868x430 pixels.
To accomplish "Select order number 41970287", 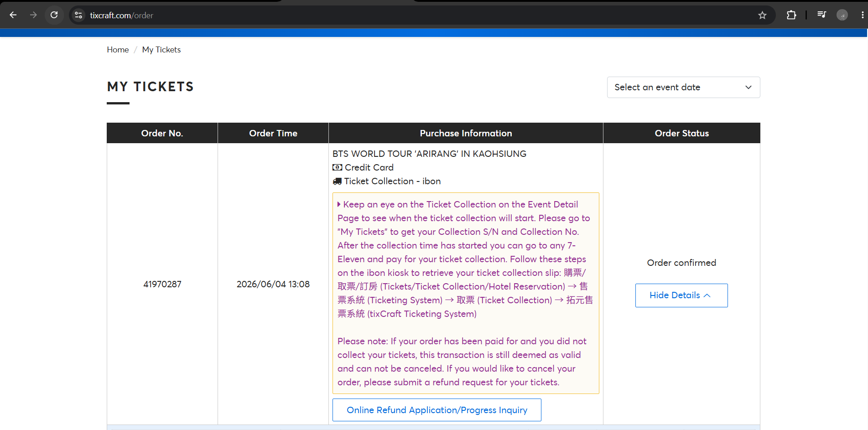I will coord(162,284).
